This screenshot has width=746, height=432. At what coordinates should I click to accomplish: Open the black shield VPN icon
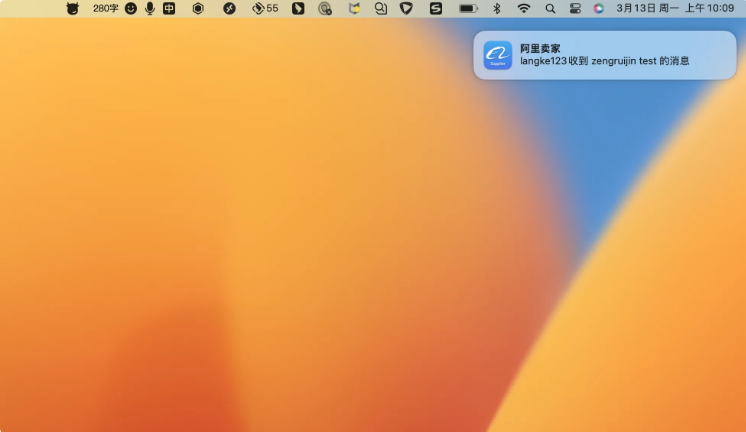coord(406,8)
